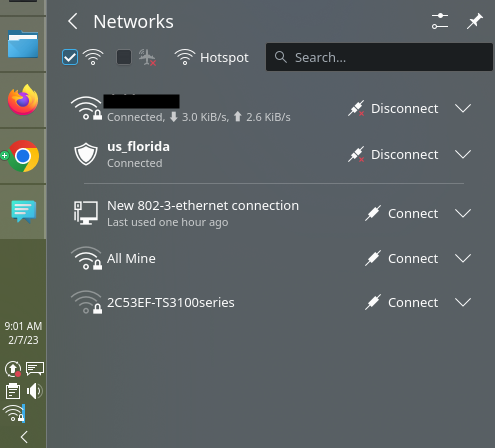The image size is (495, 448).
Task: Open the Dolphin file manager icon
Action: click(23, 44)
